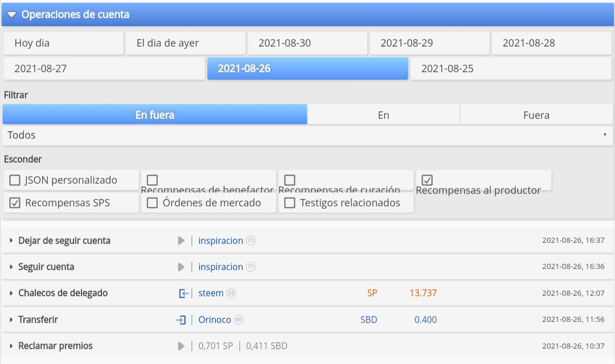The width and height of the screenshot is (615, 364).
Task: Open the Orinoco account link
Action: coord(215,320)
